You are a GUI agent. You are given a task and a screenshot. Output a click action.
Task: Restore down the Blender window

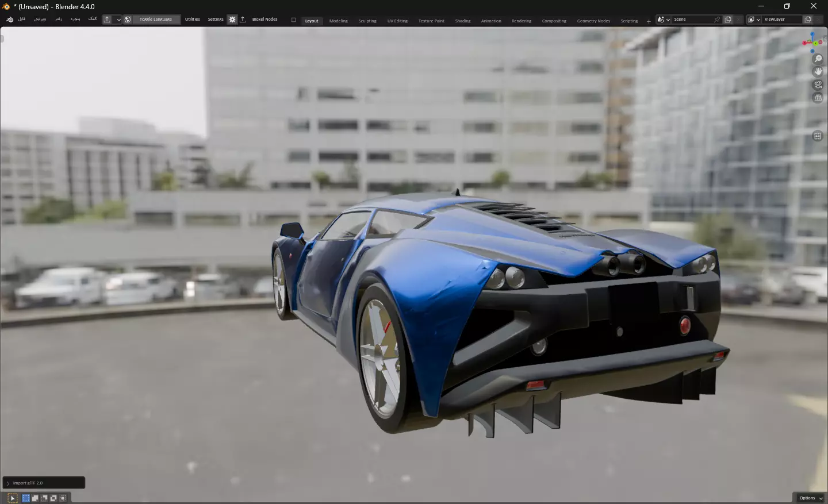coord(787,6)
